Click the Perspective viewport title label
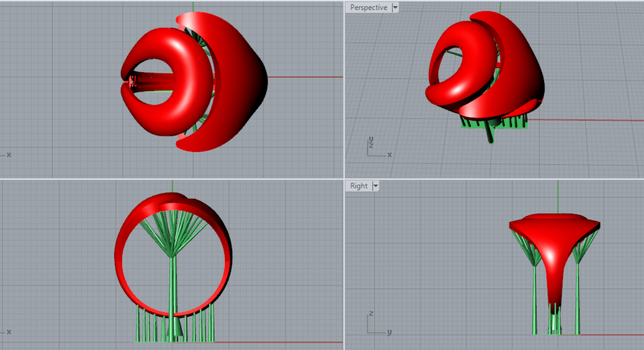Viewport: 644px width, 350px height. click(368, 7)
